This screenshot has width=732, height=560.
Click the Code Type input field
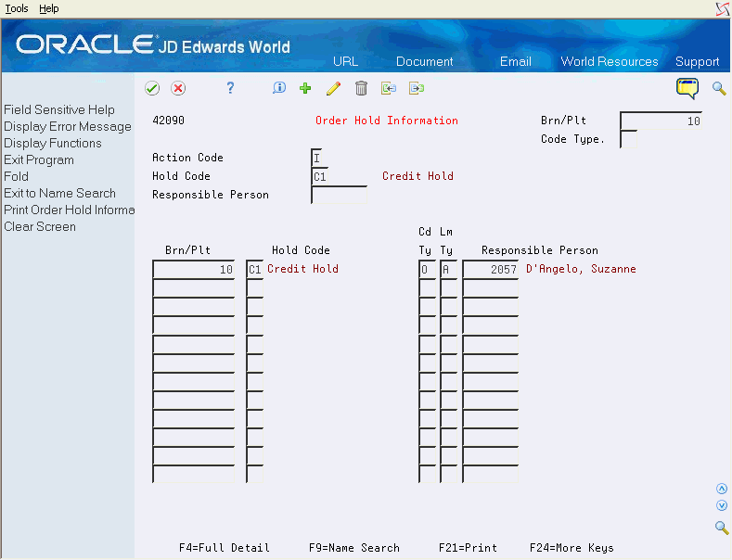tap(628, 139)
